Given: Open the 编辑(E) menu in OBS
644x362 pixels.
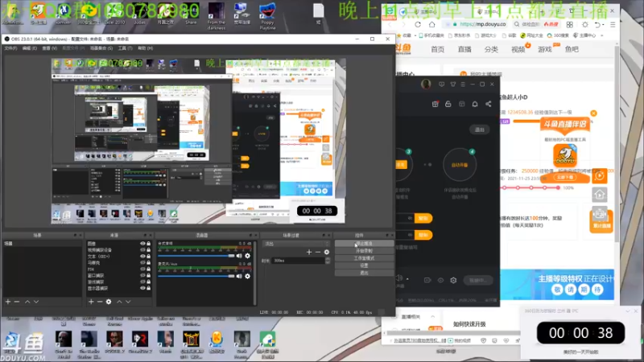Looking at the screenshot, I should coord(29,48).
